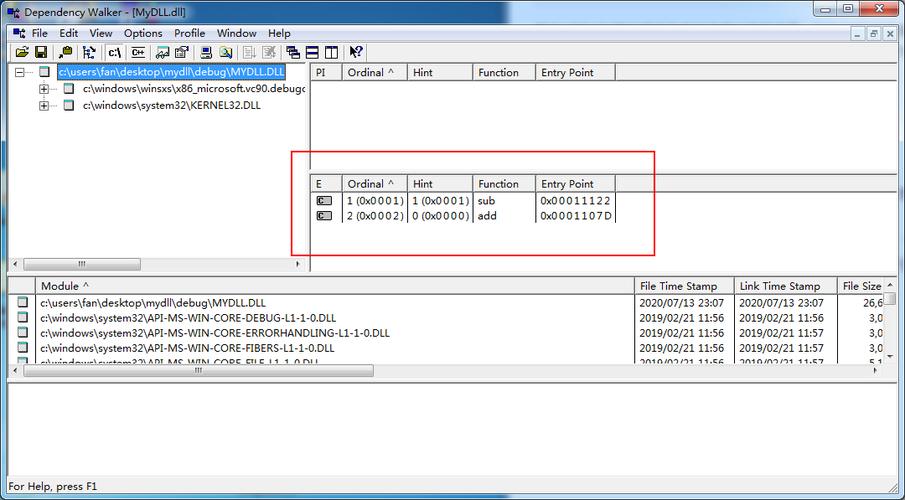Toggle the Auto Expand tree button

coord(89,53)
